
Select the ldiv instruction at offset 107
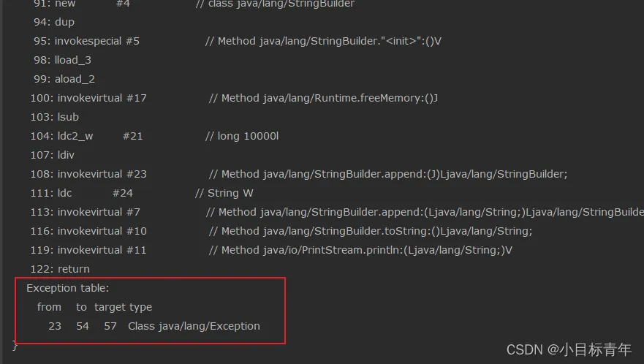coord(66,155)
